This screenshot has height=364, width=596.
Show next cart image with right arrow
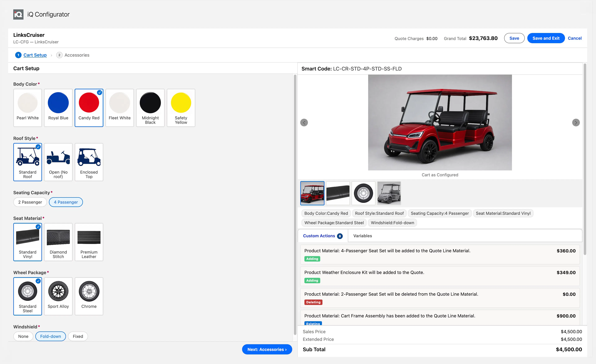576,122
